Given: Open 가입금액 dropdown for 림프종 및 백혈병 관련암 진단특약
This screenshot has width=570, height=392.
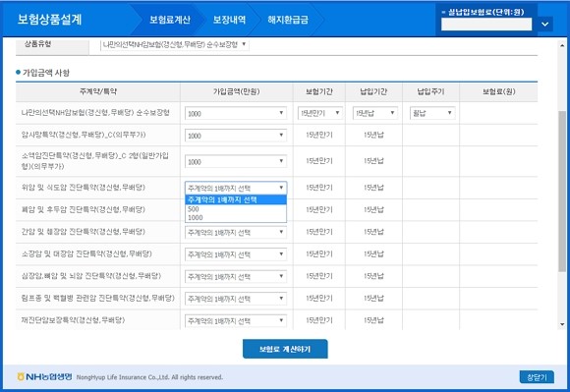Looking at the screenshot, I should [236, 299].
